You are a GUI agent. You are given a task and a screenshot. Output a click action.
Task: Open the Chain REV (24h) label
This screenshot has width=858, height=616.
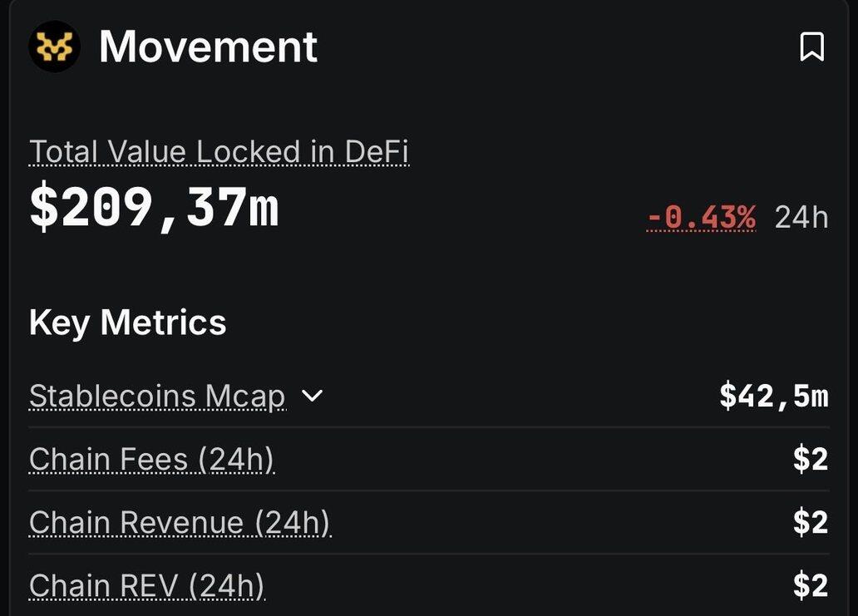tap(146, 586)
